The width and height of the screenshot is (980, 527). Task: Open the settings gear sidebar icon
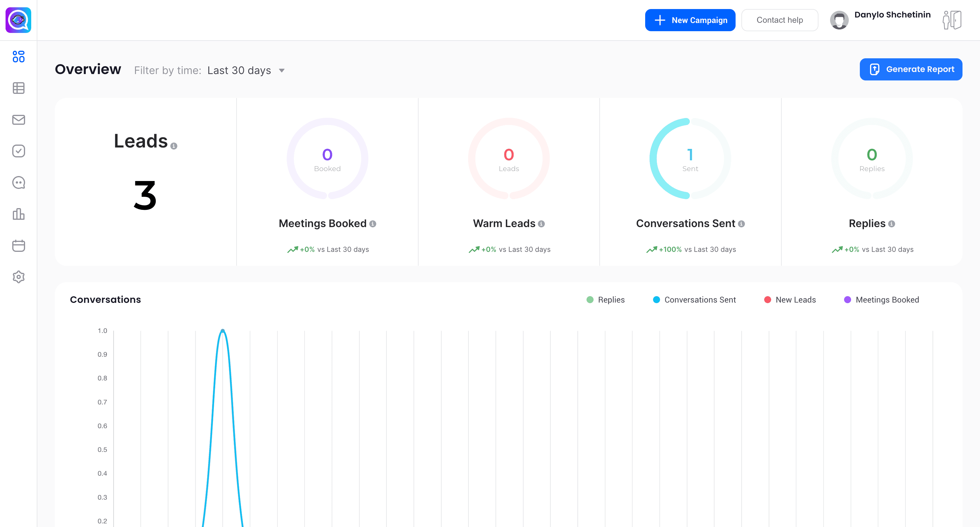tap(18, 277)
